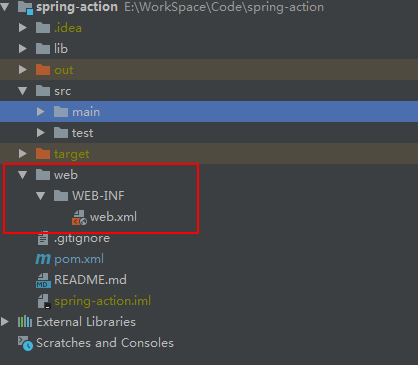The width and height of the screenshot is (418, 365).
Task: Click the E:\WorkSpace\Code\spring-action path text
Action: [x=224, y=7]
